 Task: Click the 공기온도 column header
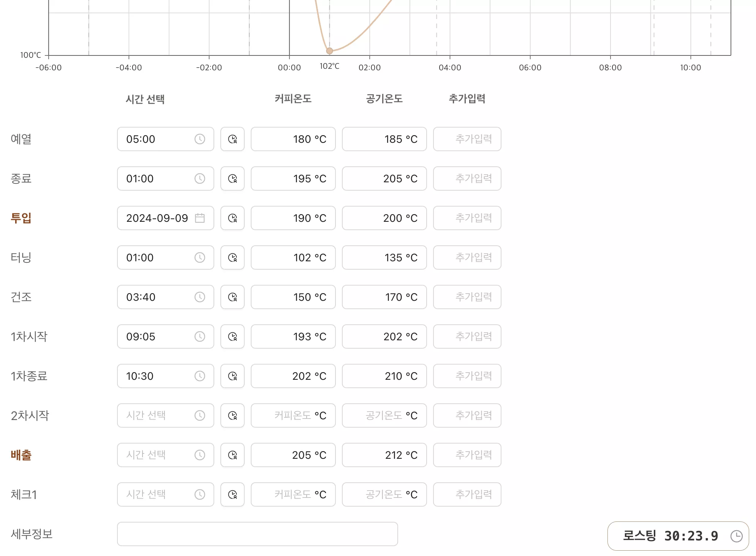[384, 99]
